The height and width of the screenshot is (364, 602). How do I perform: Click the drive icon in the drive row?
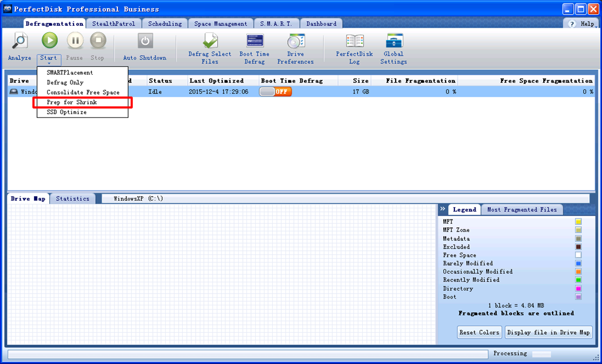(14, 92)
